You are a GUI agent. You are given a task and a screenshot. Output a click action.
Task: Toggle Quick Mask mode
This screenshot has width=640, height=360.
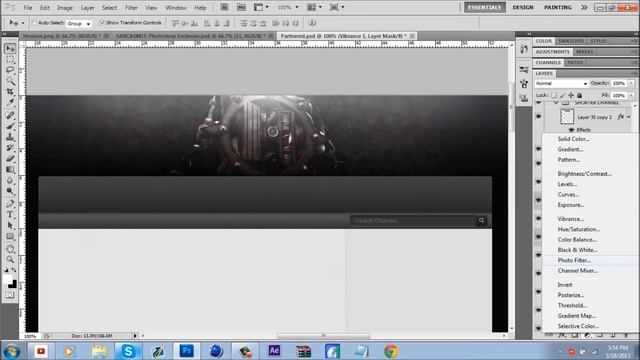pos(10,295)
